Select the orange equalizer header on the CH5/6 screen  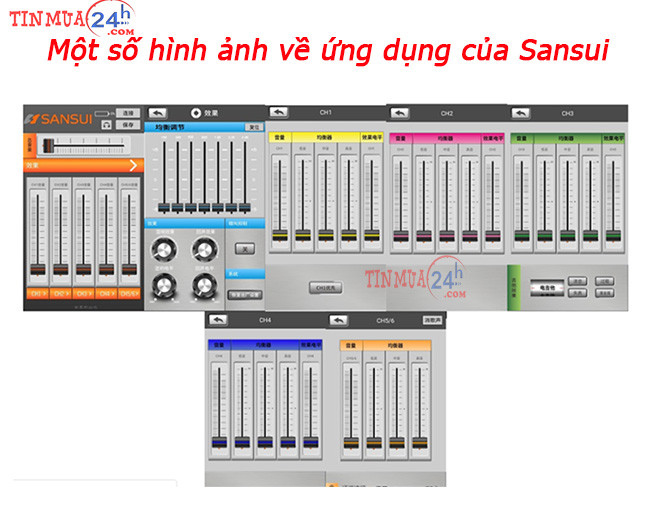pyautogui.click(x=397, y=345)
